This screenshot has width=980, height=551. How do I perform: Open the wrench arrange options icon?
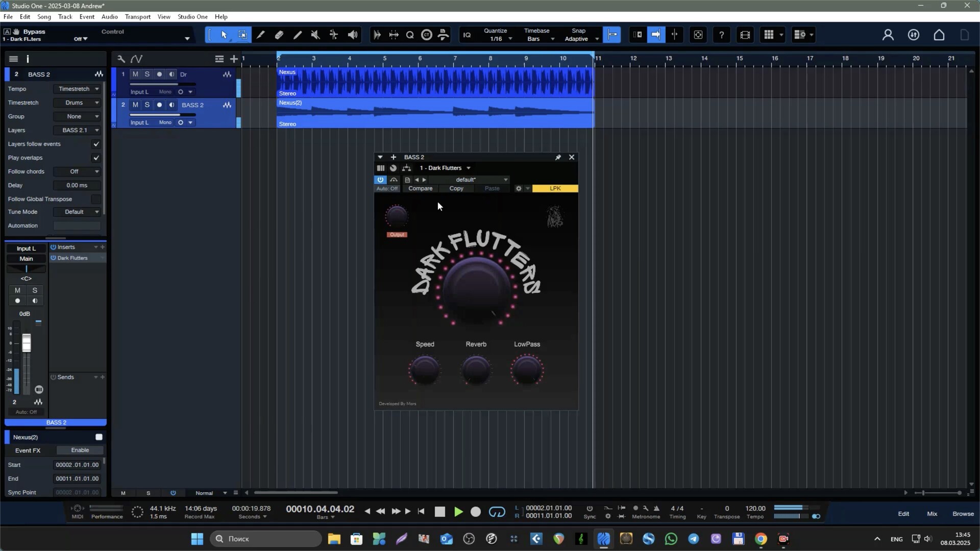coord(121,59)
